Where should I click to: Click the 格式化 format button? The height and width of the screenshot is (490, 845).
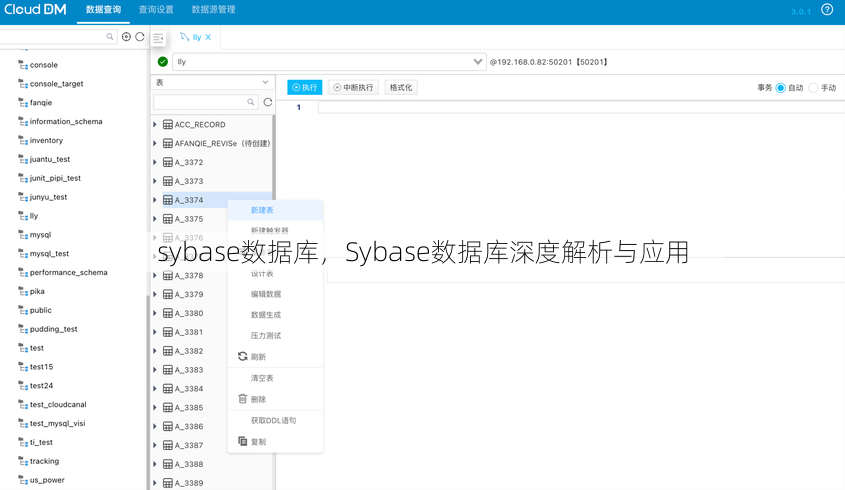401,87
